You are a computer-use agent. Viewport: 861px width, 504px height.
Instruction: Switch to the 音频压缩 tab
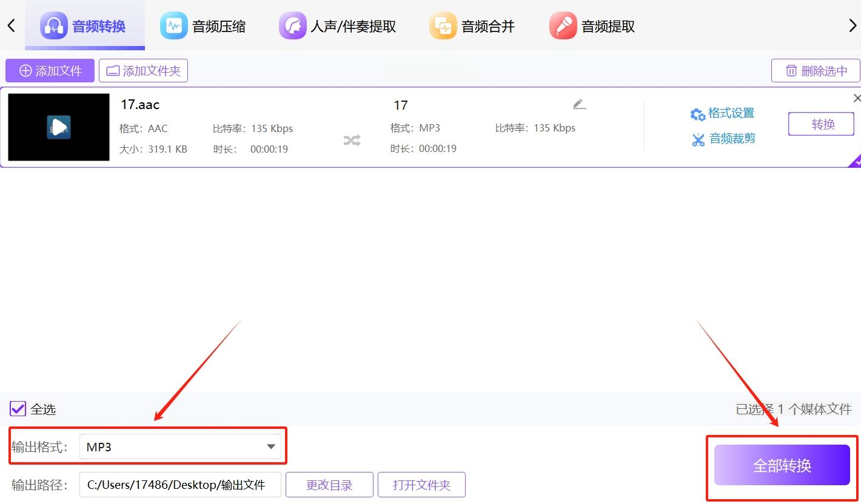(x=203, y=26)
